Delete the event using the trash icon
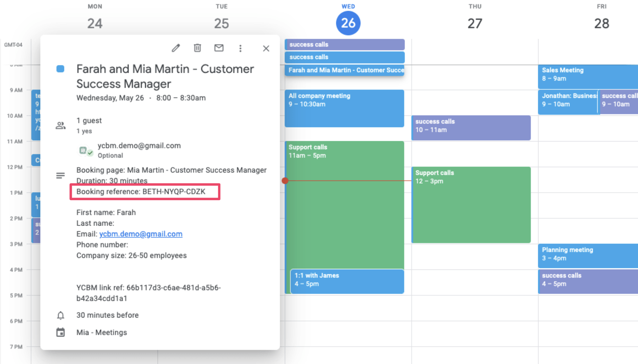Image resolution: width=638 pixels, height=364 pixels. coord(197,48)
